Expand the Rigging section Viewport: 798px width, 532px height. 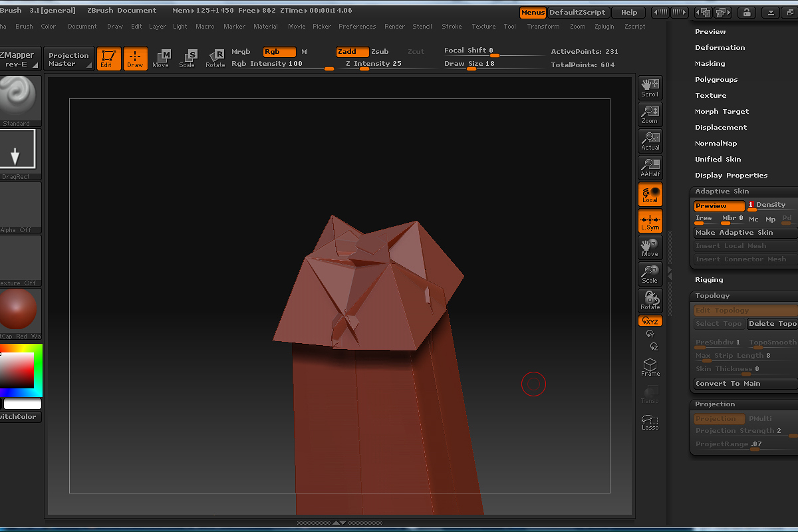click(x=709, y=280)
